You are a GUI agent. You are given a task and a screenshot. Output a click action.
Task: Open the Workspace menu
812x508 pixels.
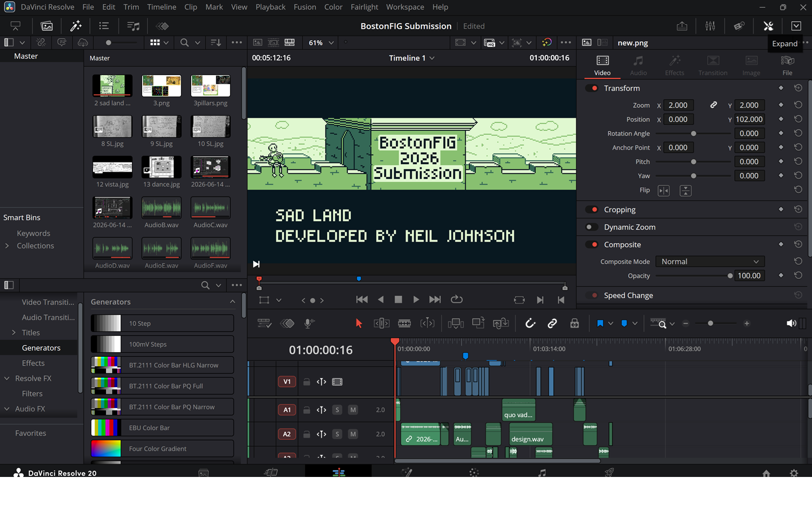click(x=405, y=7)
